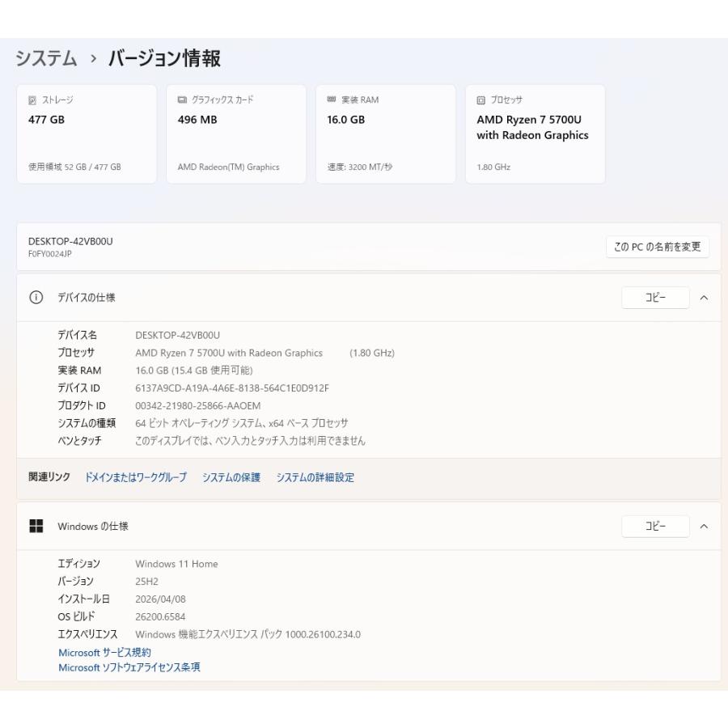Open ドメインまたはワークグループ link

136,477
